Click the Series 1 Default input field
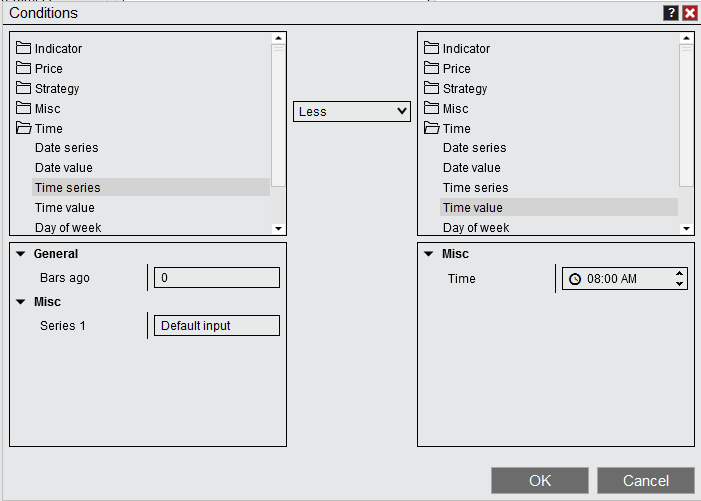 pos(217,326)
